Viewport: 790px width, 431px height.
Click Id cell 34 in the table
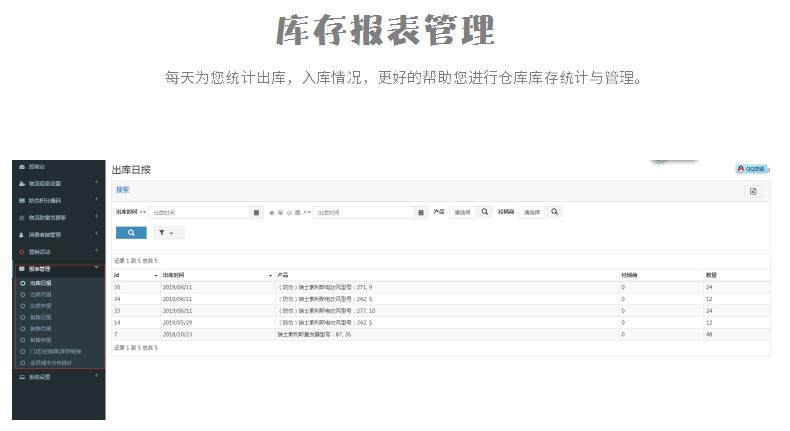click(117, 299)
